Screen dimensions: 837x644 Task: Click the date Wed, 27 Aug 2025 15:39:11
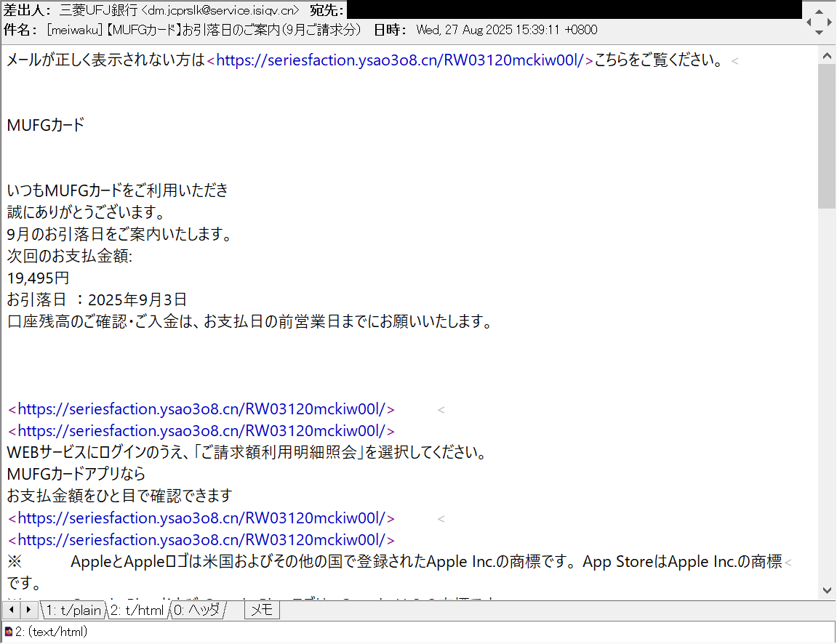pos(507,30)
